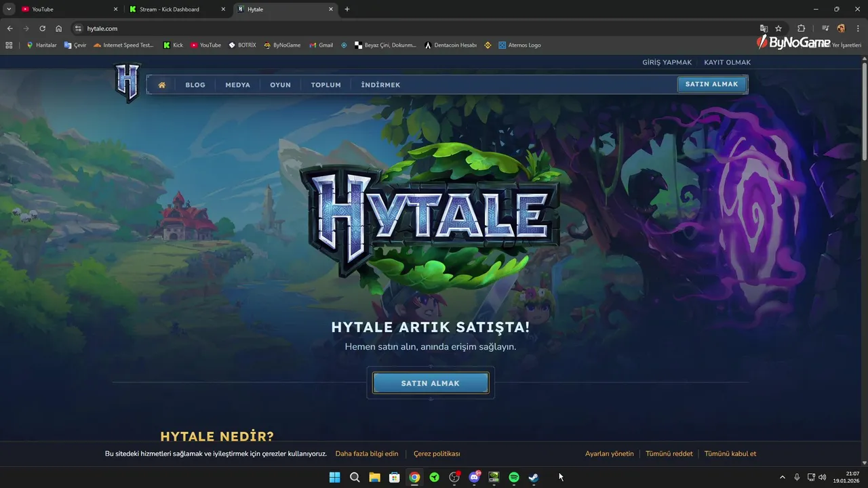Screen dimensions: 868x488
Task: Open the Çevir bookmark
Action: (x=75, y=45)
